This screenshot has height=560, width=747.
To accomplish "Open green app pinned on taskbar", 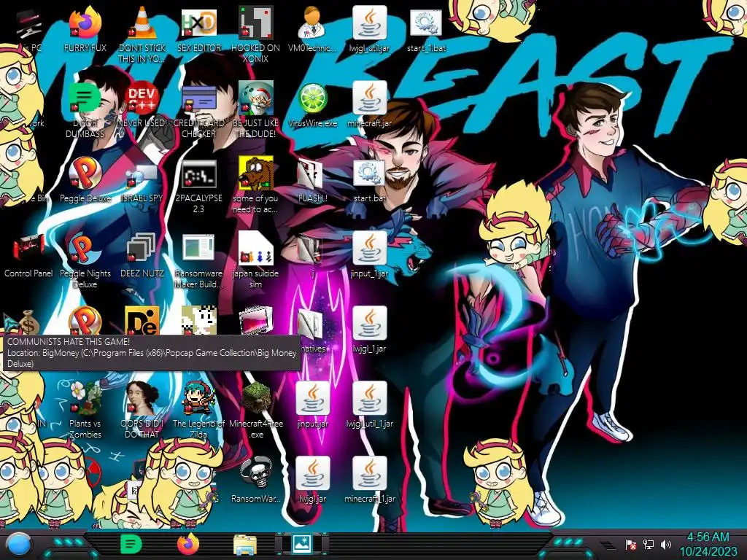I will click(131, 544).
